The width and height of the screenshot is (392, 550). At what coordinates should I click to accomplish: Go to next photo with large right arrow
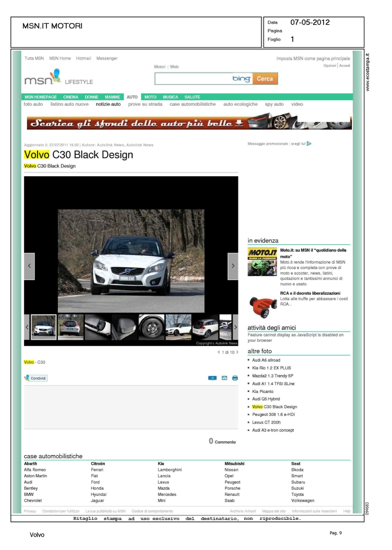[233, 266]
